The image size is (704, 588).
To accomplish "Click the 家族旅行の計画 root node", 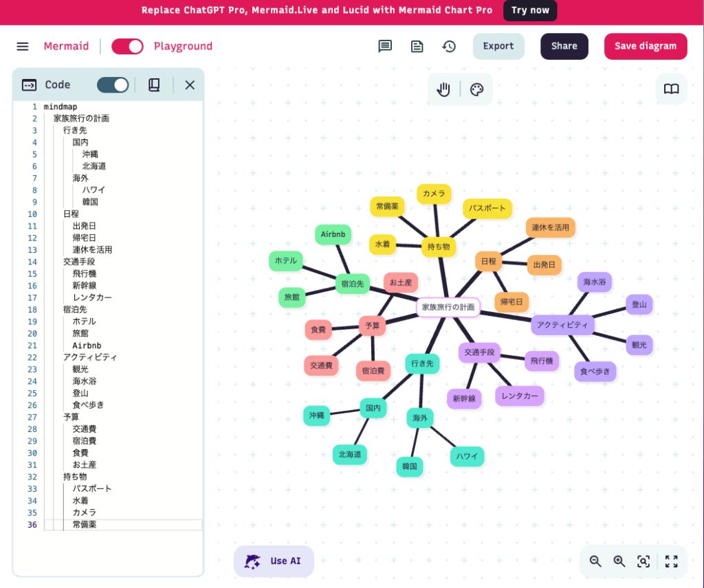I will coord(448,307).
